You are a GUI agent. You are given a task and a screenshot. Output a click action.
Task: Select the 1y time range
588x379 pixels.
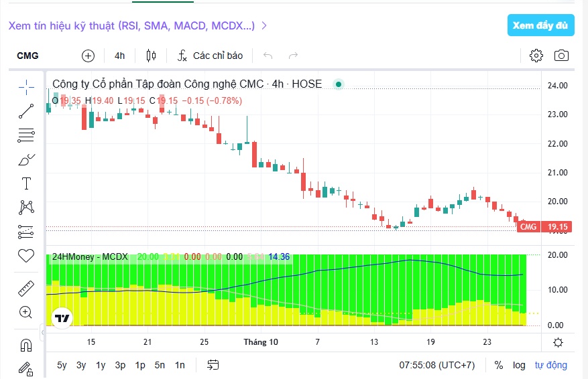tap(101, 365)
